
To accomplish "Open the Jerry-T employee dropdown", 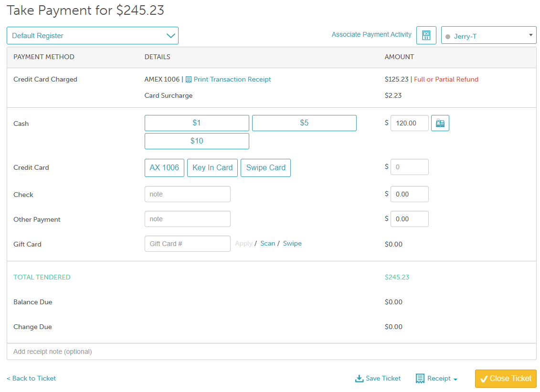I will coord(488,35).
